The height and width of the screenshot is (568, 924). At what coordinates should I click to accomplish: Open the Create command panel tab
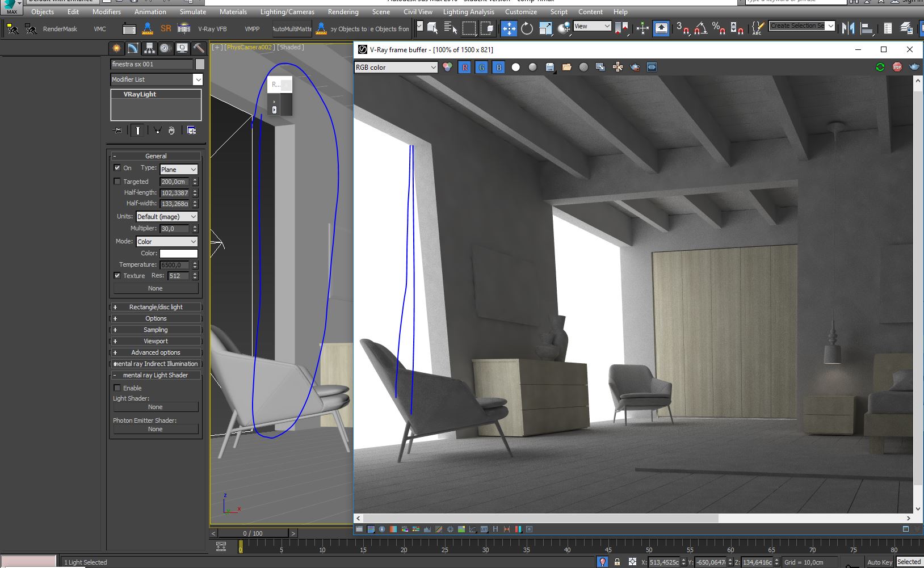[x=116, y=48]
